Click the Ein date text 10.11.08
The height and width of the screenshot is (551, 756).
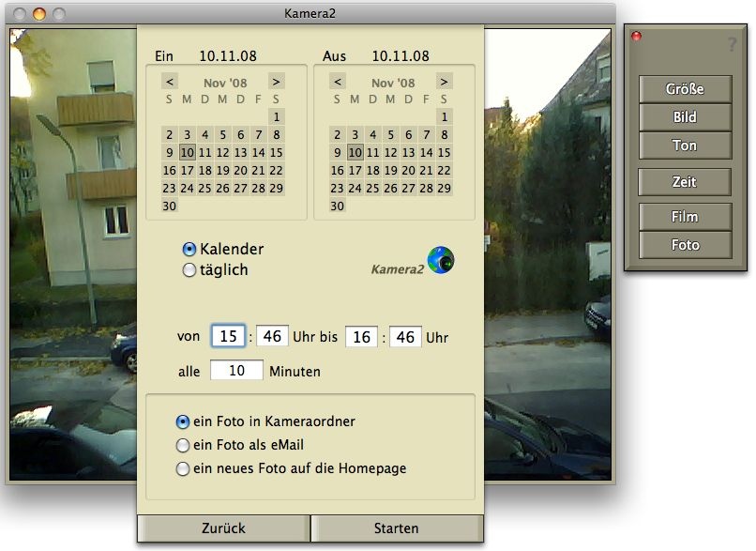[x=228, y=56]
